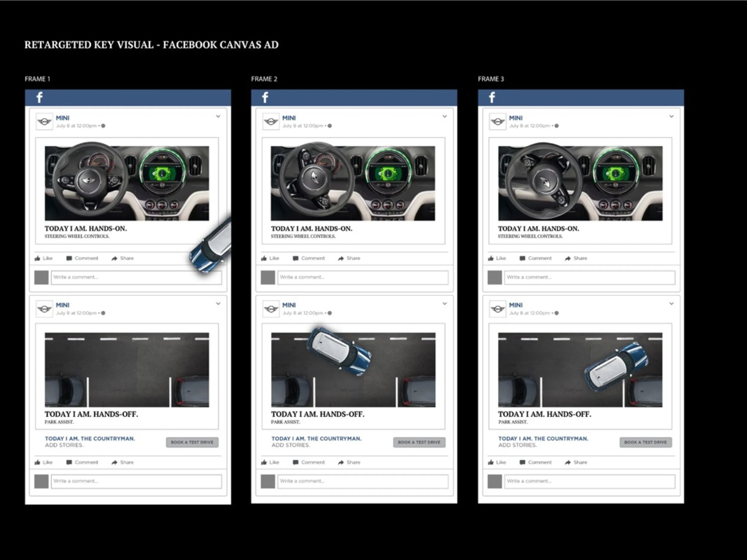The width and height of the screenshot is (747, 560).
Task: Expand options chevron on Frame 2 bottom post
Action: (x=445, y=303)
